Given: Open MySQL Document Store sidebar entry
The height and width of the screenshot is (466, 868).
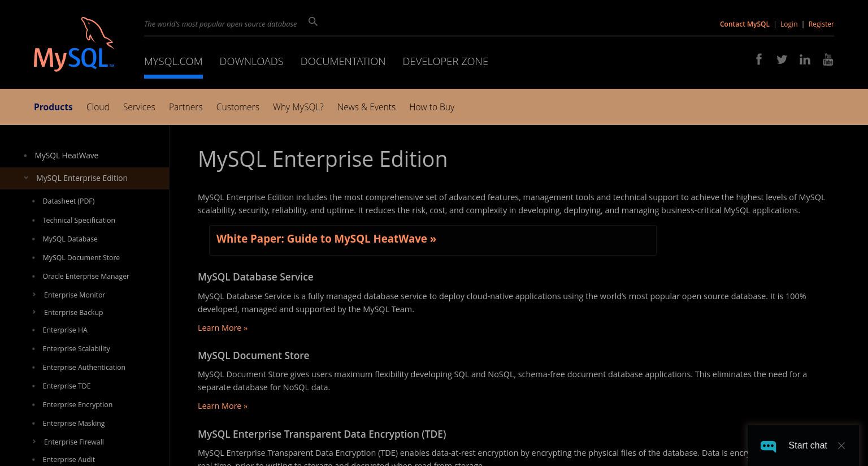Looking at the screenshot, I should (x=81, y=257).
